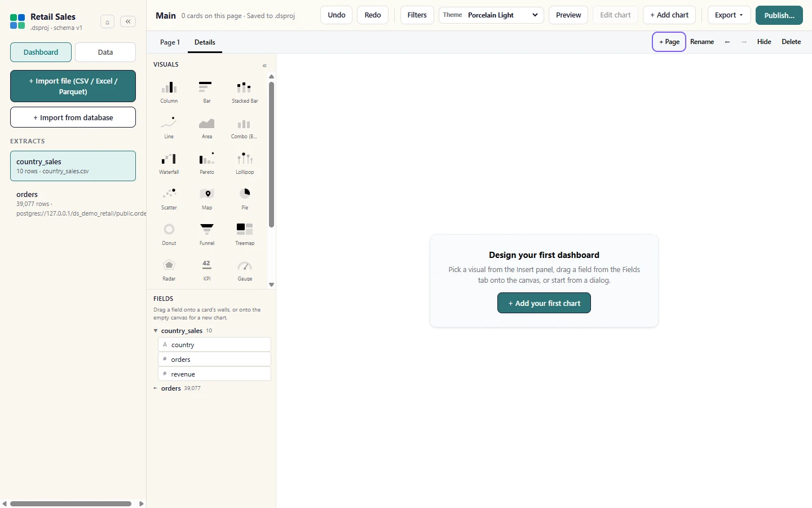This screenshot has height=508, width=812.
Task: Collapse the left sidebar with double chevron
Action: (x=128, y=21)
